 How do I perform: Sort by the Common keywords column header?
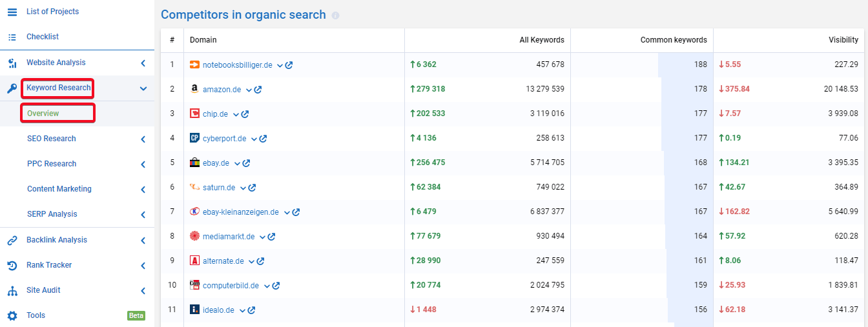pyautogui.click(x=674, y=40)
